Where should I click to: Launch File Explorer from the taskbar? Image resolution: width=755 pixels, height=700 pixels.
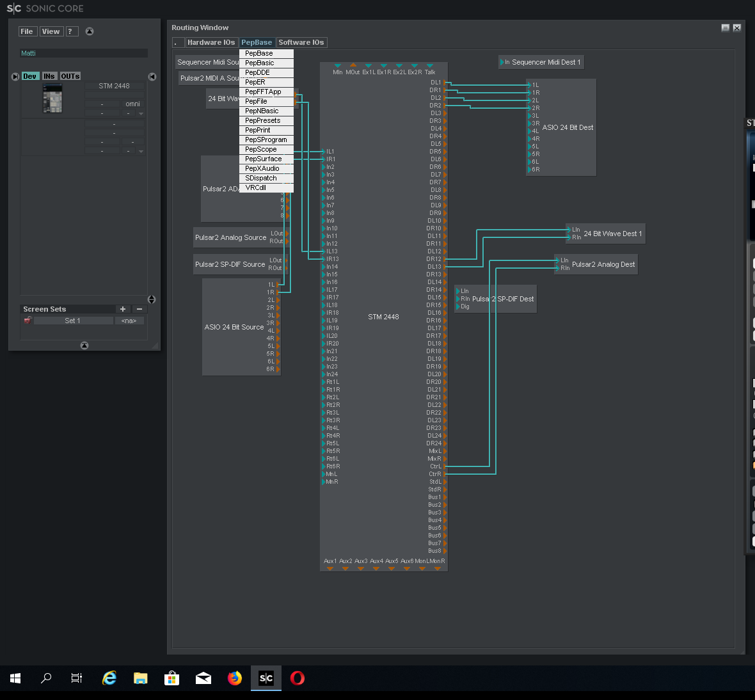point(141,678)
